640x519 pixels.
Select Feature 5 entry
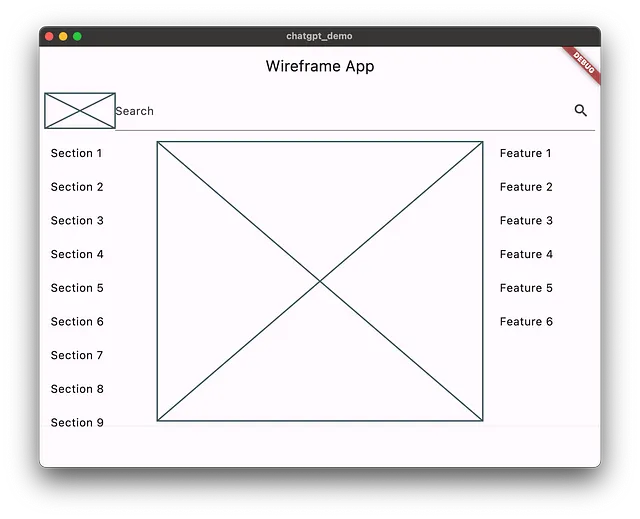click(x=526, y=288)
